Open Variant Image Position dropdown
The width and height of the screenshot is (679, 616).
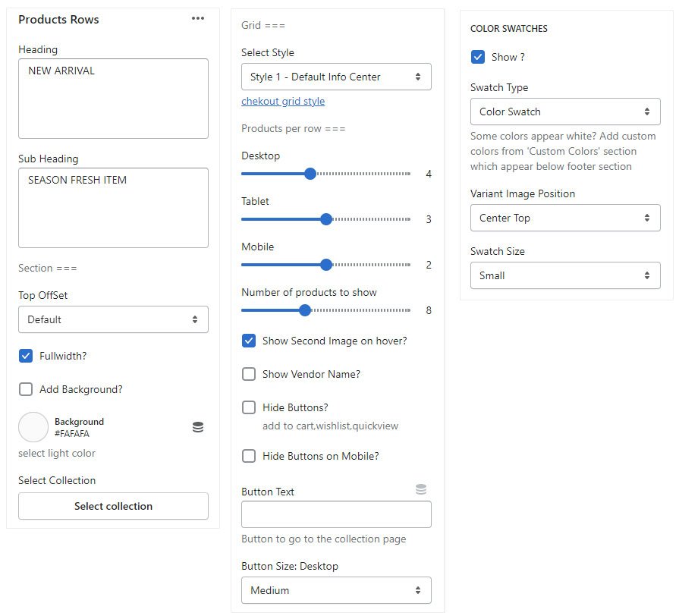click(565, 218)
